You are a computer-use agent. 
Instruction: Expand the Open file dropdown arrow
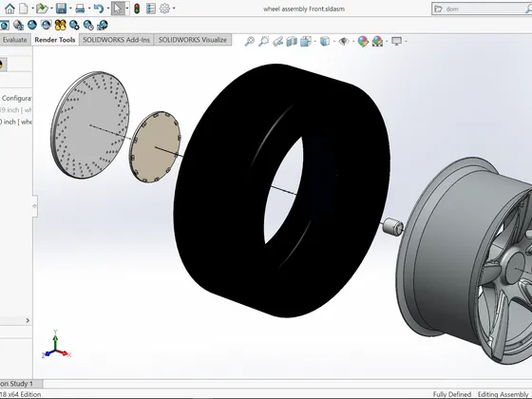coord(51,9)
